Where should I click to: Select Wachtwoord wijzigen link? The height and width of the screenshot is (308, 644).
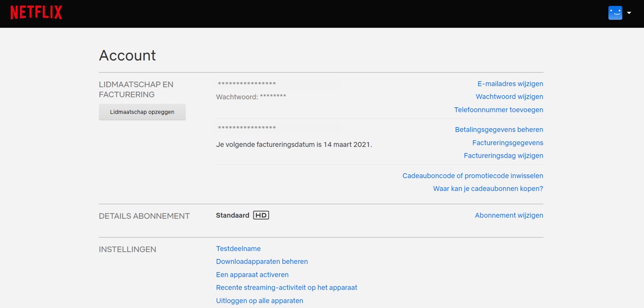509,97
